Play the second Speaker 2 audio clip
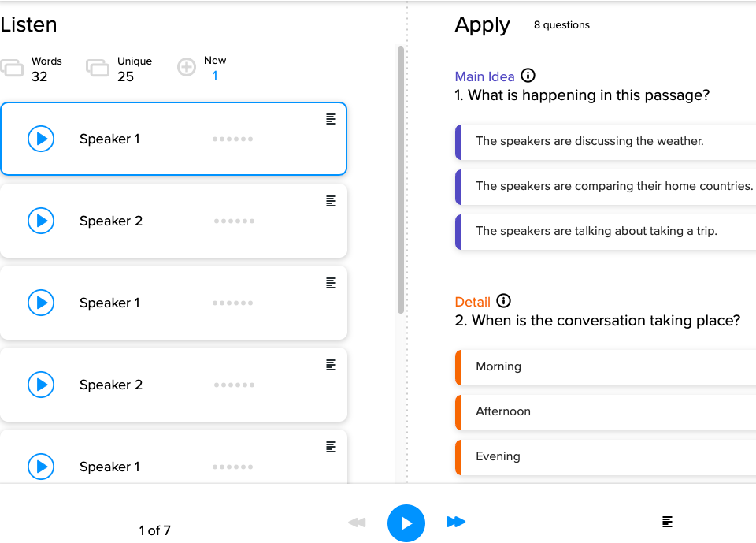The width and height of the screenshot is (756, 543). (41, 385)
